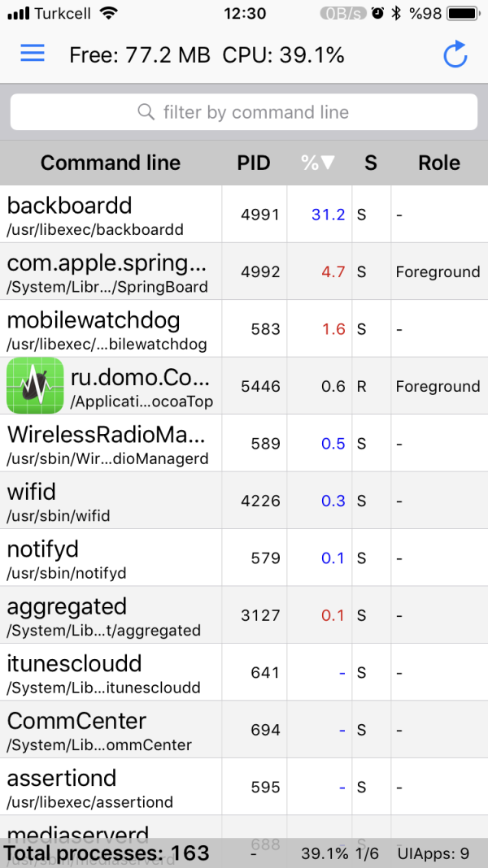Open the hamburger menu
The height and width of the screenshot is (868, 488).
33,54
